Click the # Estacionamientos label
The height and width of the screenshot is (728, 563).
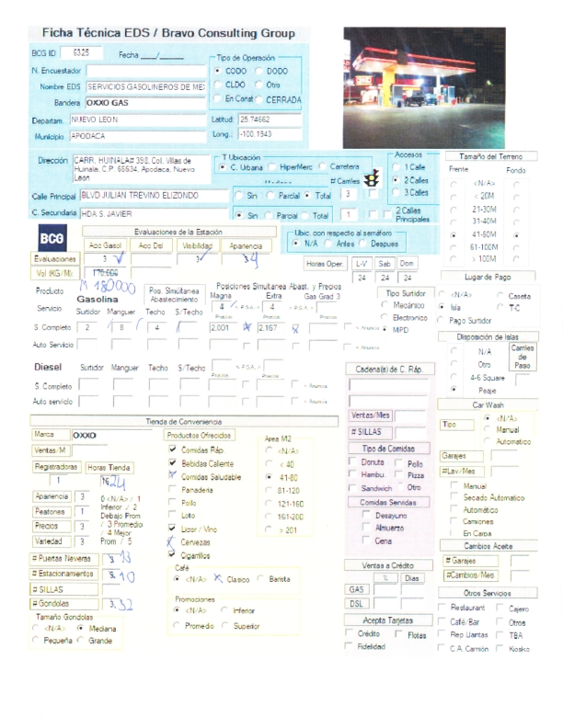pyautogui.click(x=64, y=574)
